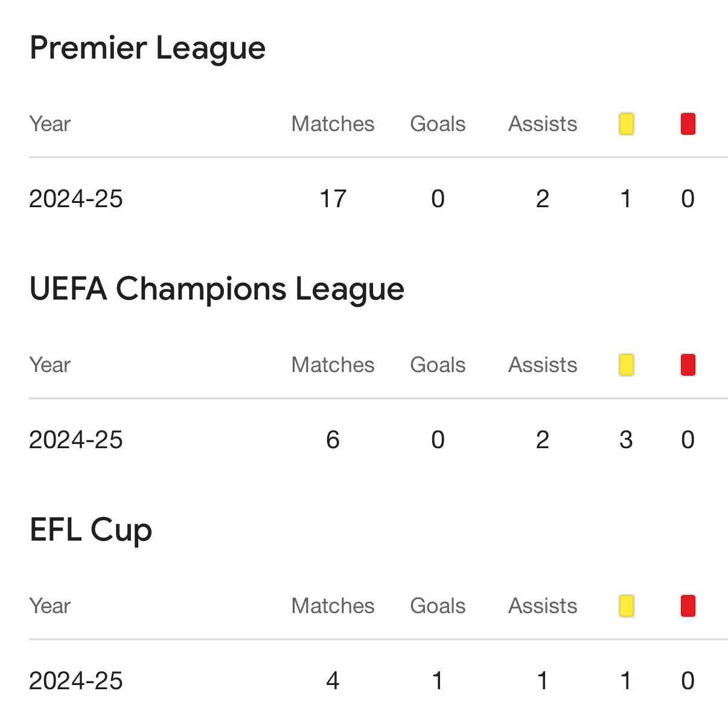
Task: Click Matches column header in Premier League table
Action: click(x=333, y=124)
